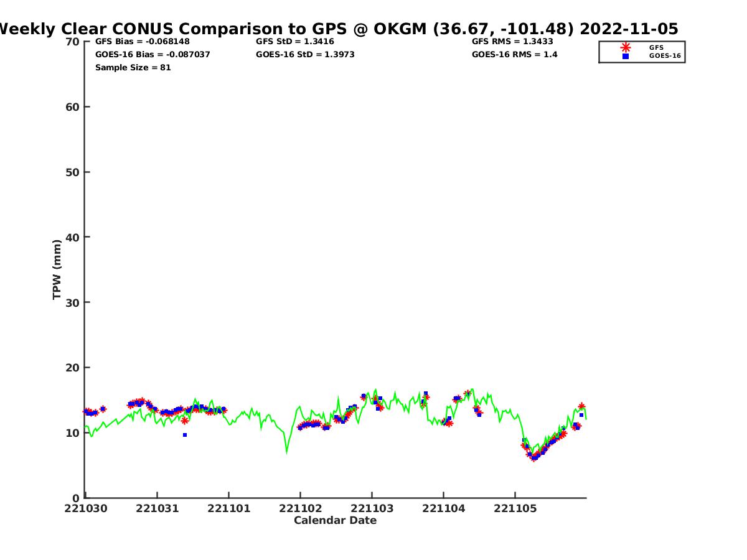Screen dimensions: 747x560
Task: Click the 'GOES-16 RMS = 1.4' text
Action: 515,55
